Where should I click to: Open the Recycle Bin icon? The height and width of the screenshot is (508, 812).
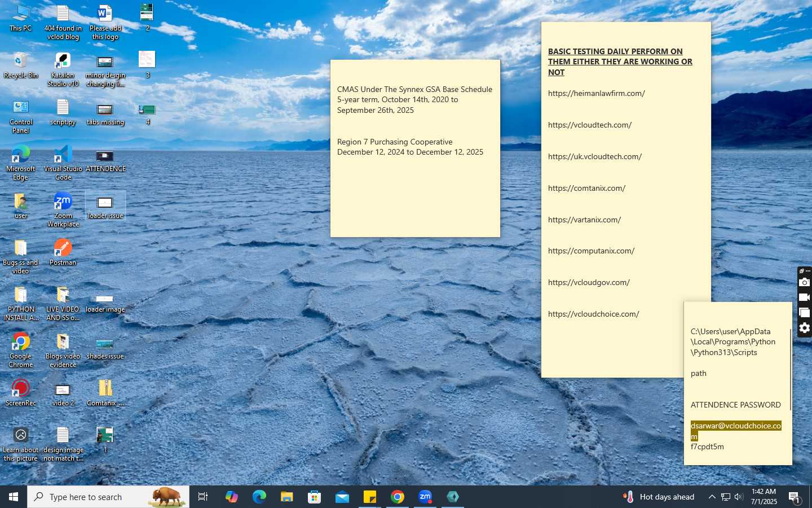tap(21, 65)
